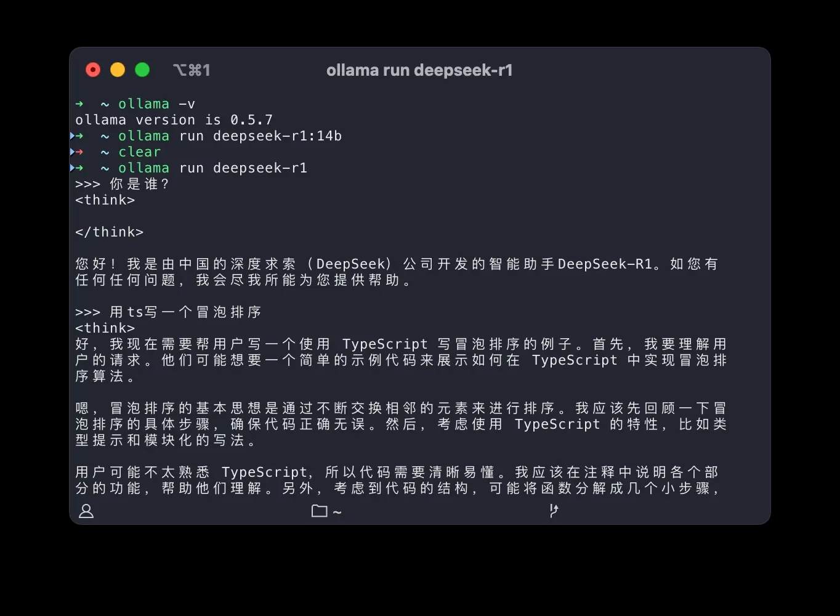Click the line starting '嗯，冒泡排序的基本思想'
Image resolution: width=840 pixels, height=616 pixels.
pyautogui.click(x=401, y=408)
